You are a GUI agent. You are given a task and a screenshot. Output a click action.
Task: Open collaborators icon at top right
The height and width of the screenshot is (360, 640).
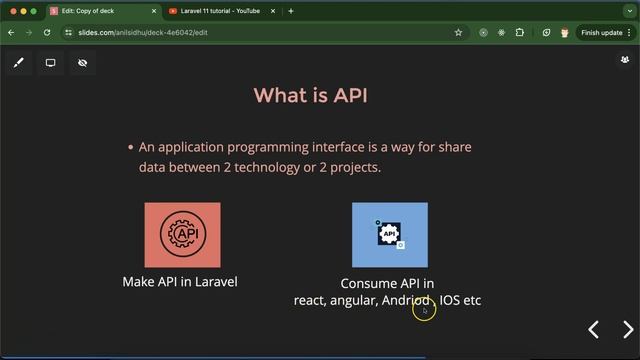click(x=624, y=60)
